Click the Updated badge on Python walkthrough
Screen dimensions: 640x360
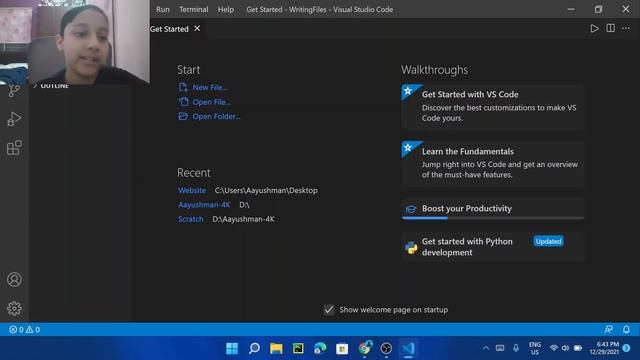(548, 241)
